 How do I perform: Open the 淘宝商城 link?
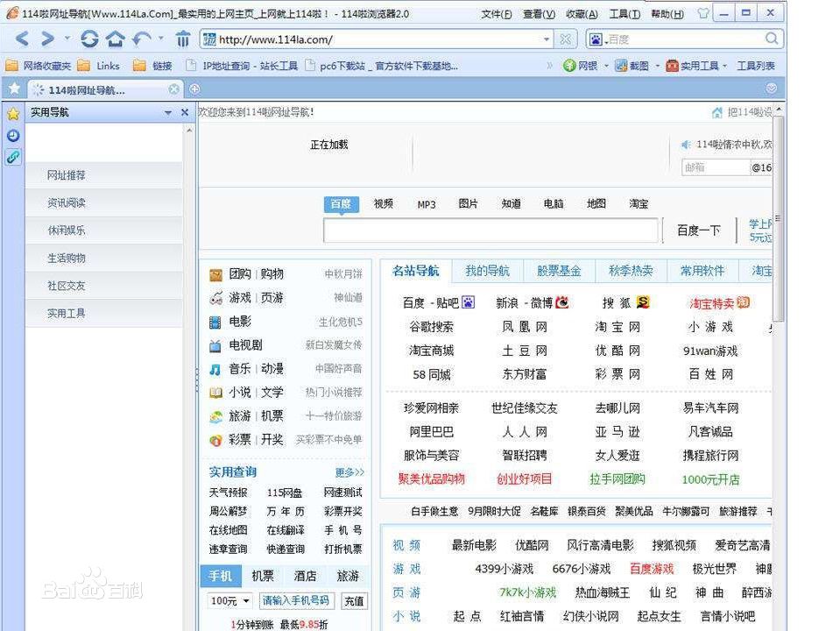(x=431, y=351)
